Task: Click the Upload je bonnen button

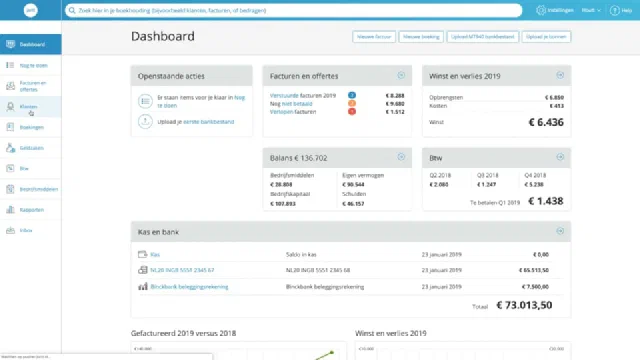Action: 546,37
